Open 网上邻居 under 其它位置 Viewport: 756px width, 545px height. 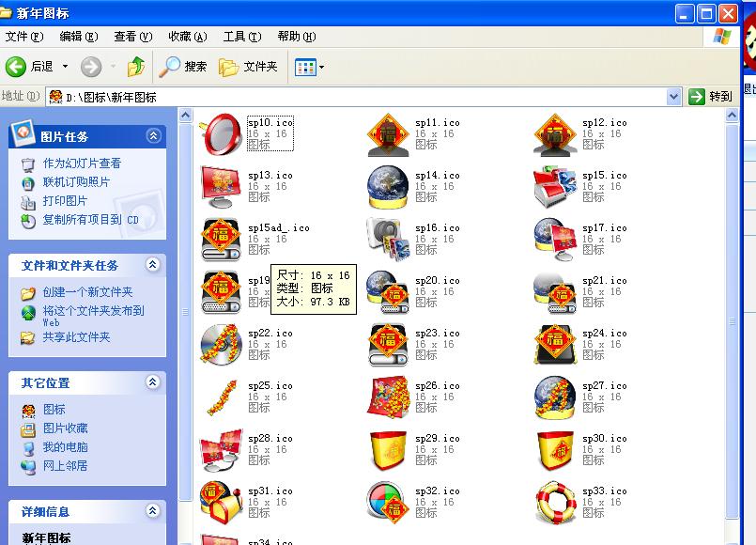coord(65,466)
